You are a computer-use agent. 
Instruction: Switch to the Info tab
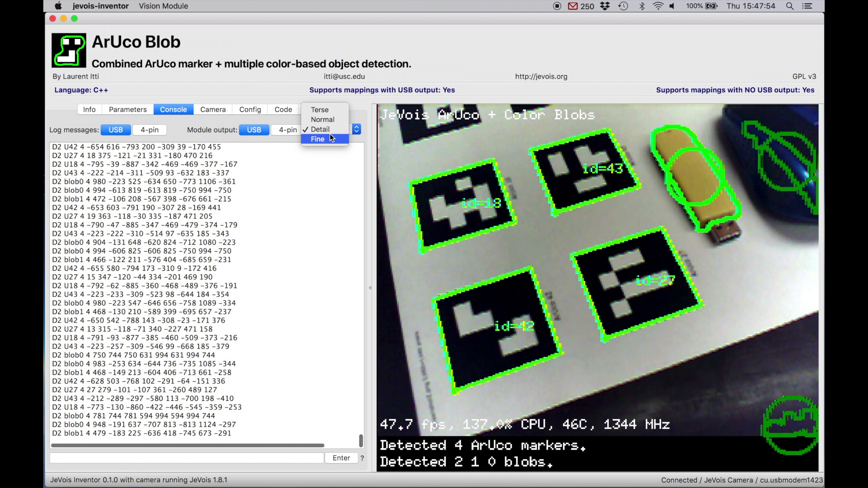click(x=90, y=109)
